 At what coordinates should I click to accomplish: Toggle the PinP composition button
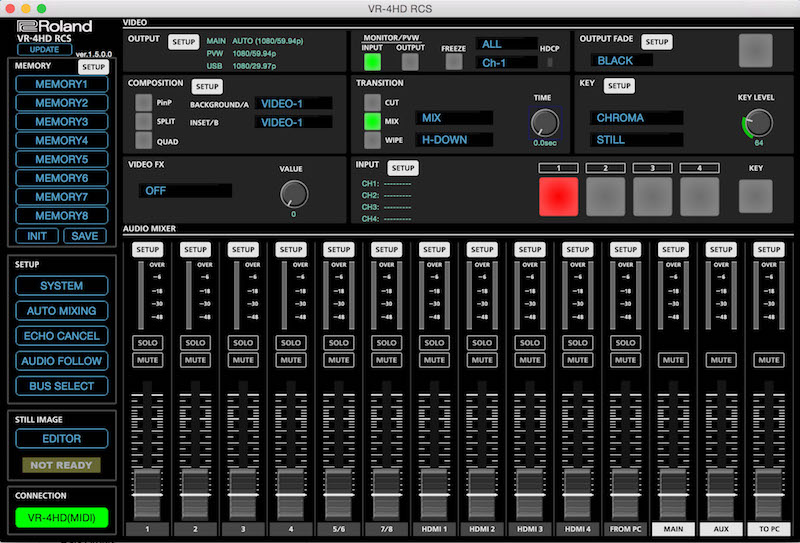click(x=143, y=103)
